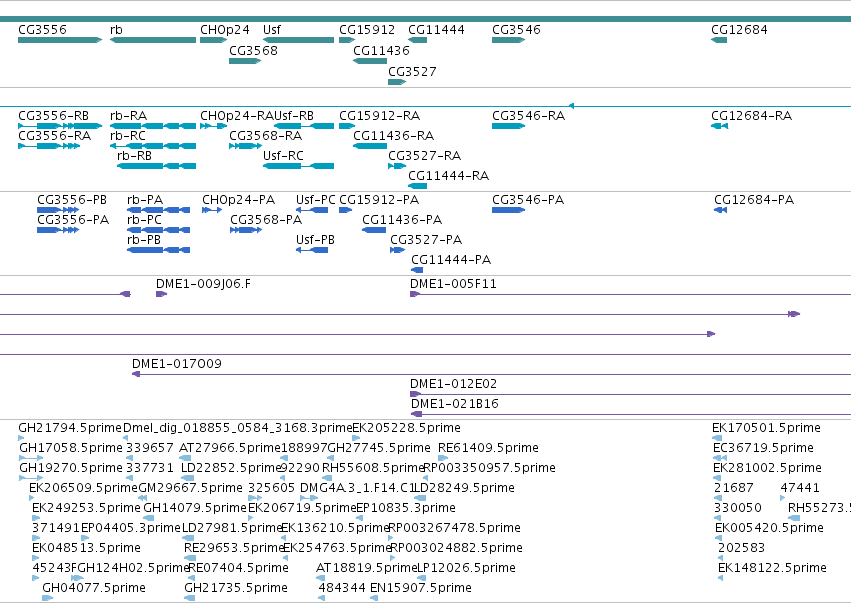
Task: Click the CG3556 gene label
Action: [42, 30]
